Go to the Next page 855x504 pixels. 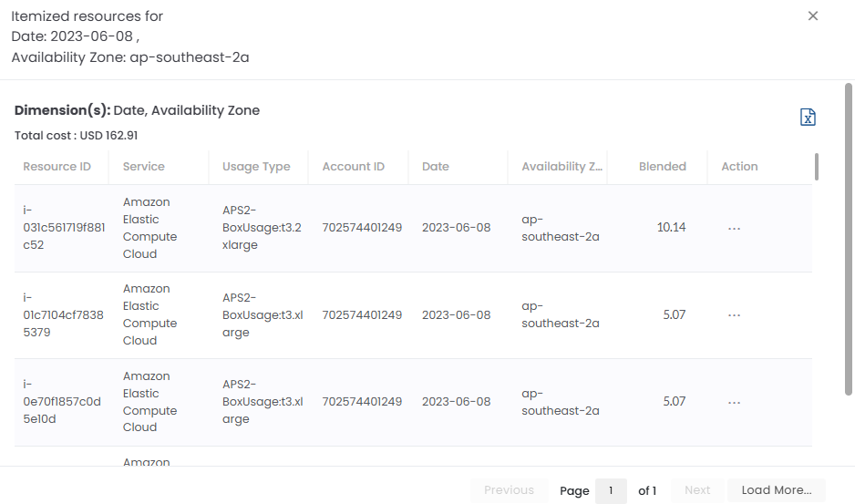coord(697,490)
